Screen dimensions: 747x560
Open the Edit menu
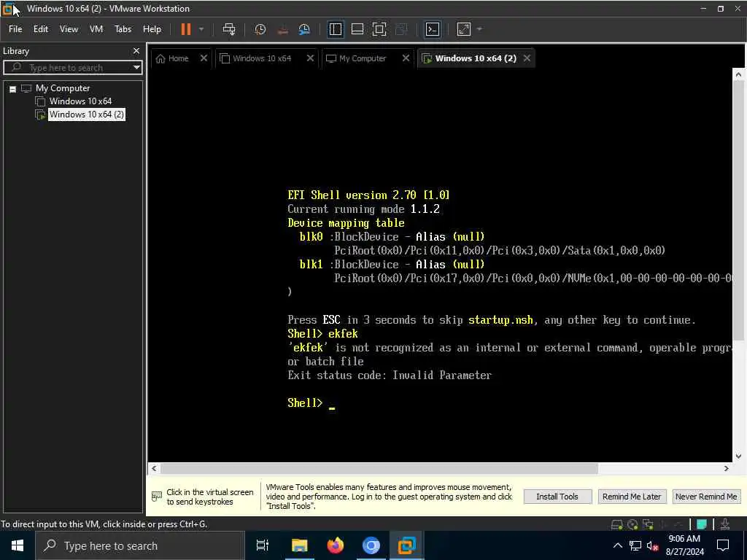coord(41,29)
